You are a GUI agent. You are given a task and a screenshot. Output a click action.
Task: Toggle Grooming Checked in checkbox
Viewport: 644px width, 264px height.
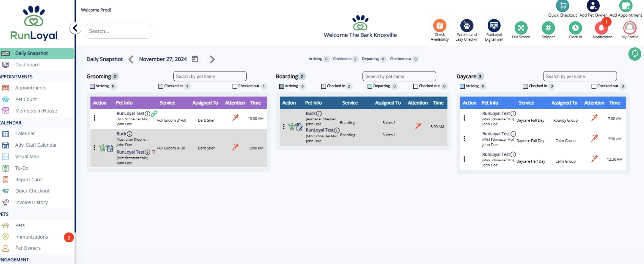(x=161, y=86)
